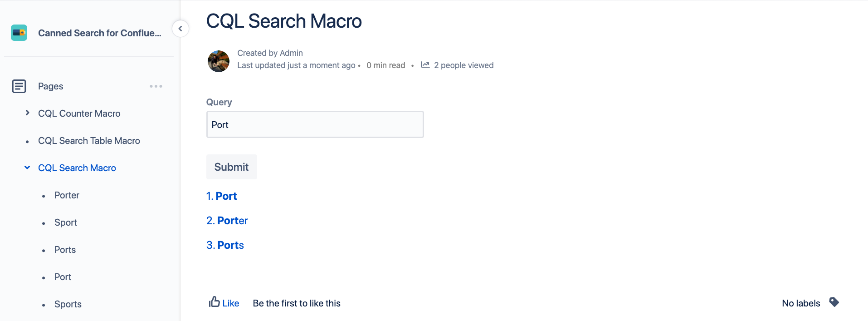Open the first search result Port
The height and width of the screenshot is (321, 868).
coord(226,196)
